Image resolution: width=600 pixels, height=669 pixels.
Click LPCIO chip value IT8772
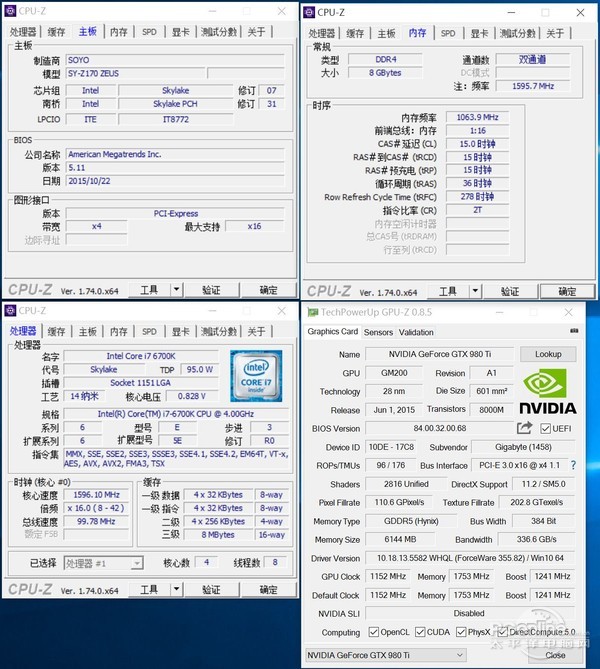point(176,119)
